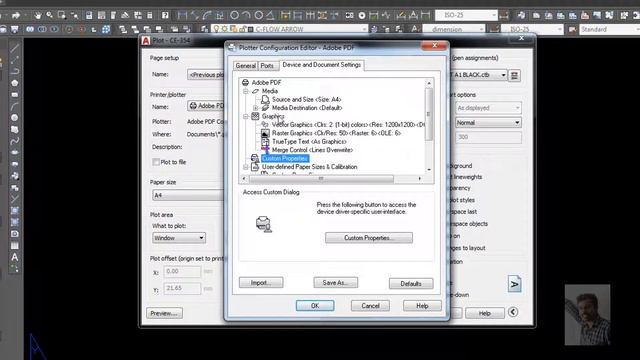The width and height of the screenshot is (640, 360).
Task: Select the Multiline Text A tool
Action: pyautogui.click(x=15, y=257)
